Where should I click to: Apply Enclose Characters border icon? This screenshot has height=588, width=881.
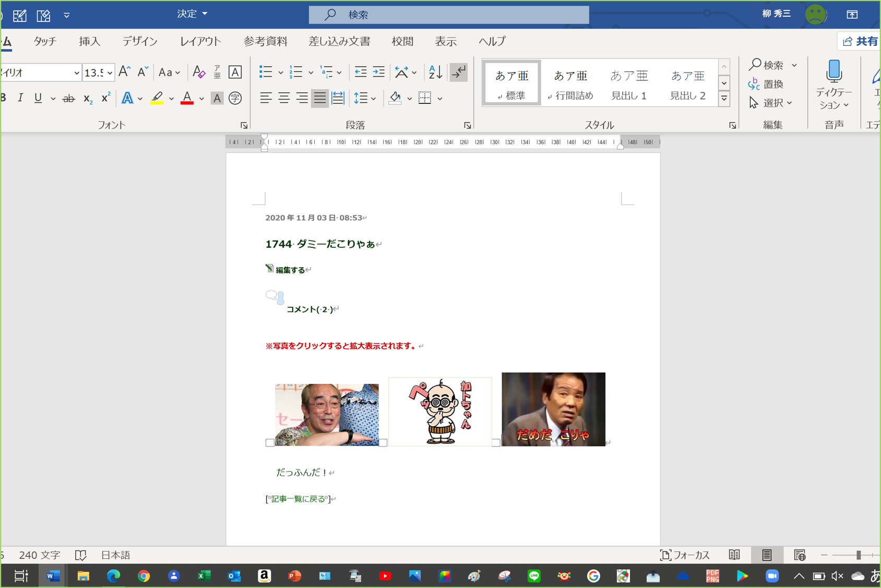click(x=235, y=72)
